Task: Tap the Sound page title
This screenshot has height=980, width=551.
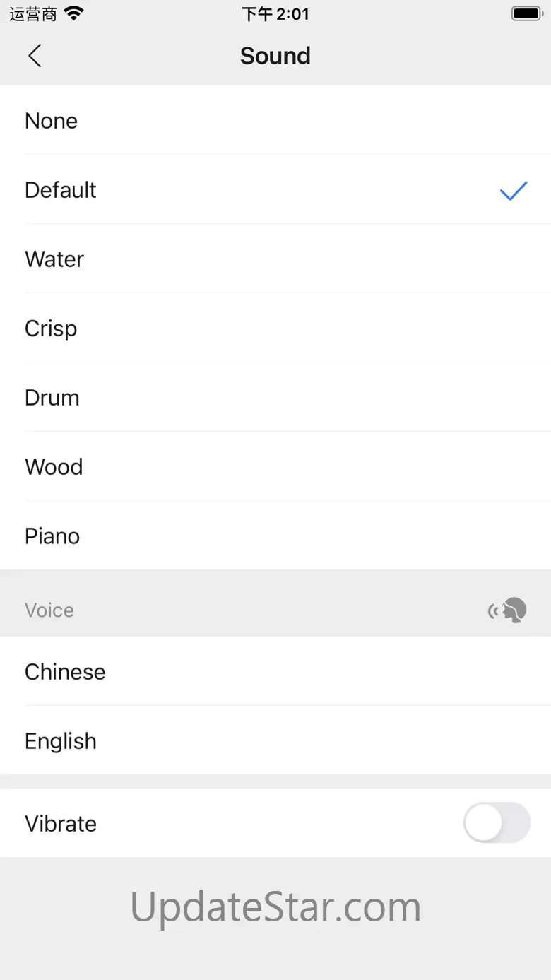Action: (275, 56)
